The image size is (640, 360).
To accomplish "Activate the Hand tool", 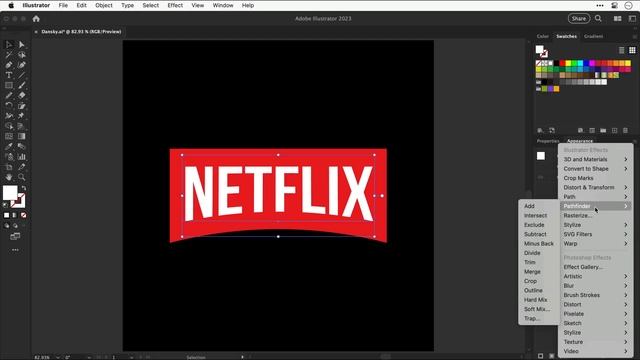I will (x=9, y=177).
